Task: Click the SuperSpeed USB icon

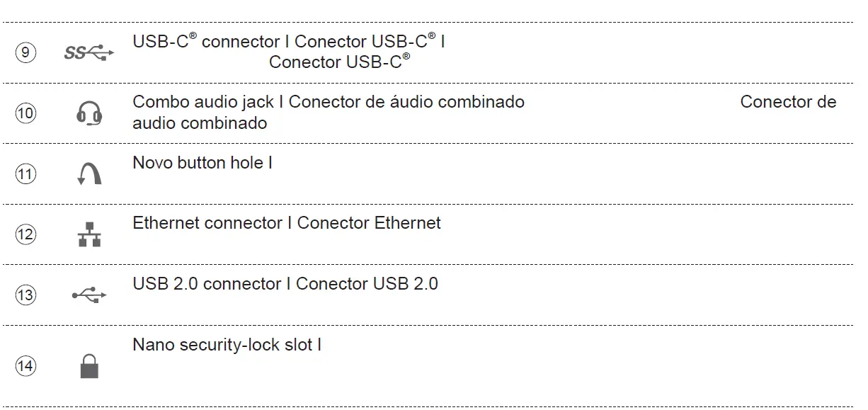Action: pyautogui.click(x=88, y=52)
